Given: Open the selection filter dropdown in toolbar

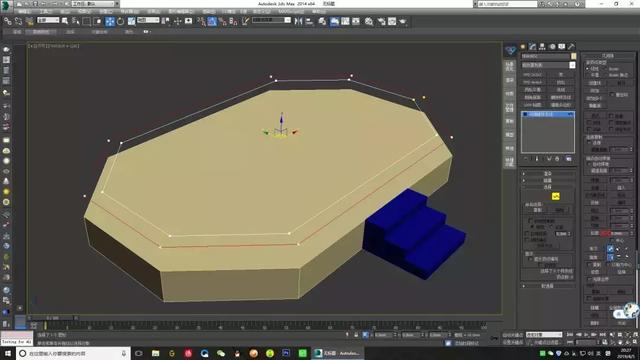Looking at the screenshot, I should pyautogui.click(x=48, y=20).
